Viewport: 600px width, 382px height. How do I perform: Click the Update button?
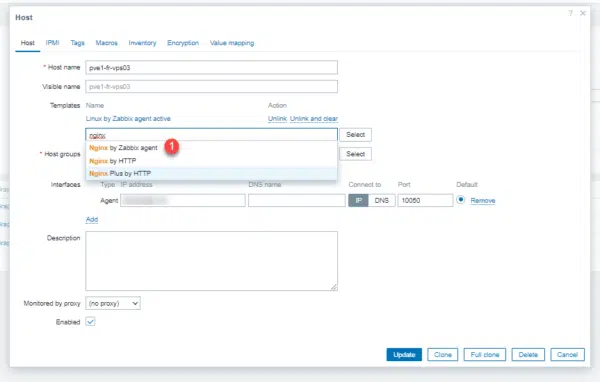tap(404, 354)
